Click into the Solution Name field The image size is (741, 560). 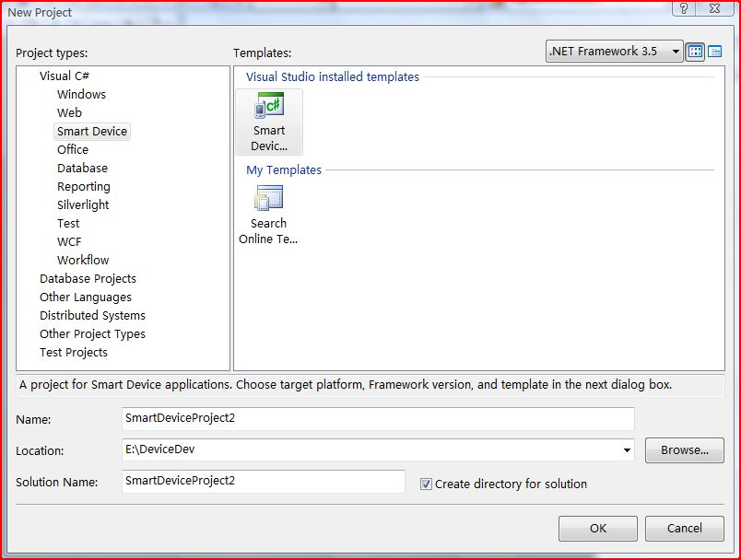[264, 481]
